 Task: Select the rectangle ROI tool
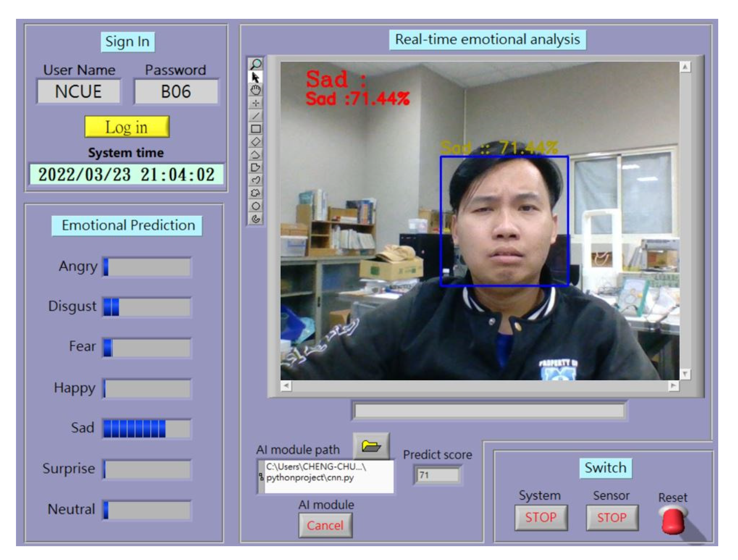coord(256,129)
